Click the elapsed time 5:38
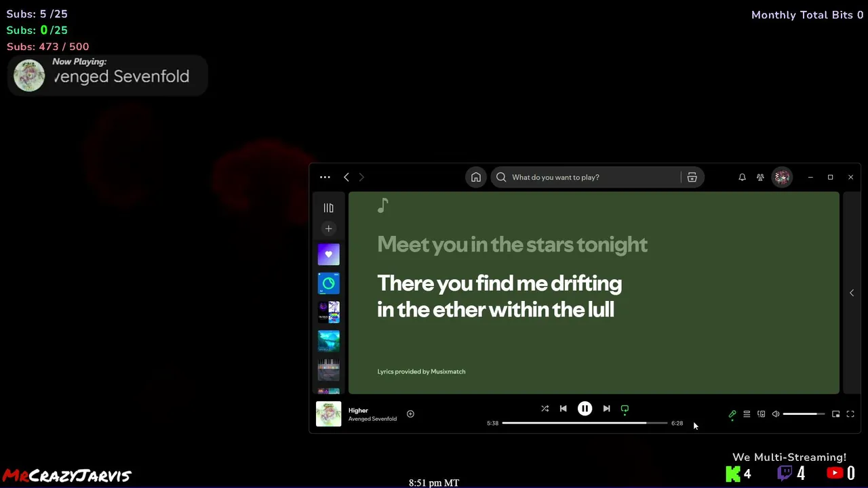This screenshot has width=868, height=488. (492, 423)
